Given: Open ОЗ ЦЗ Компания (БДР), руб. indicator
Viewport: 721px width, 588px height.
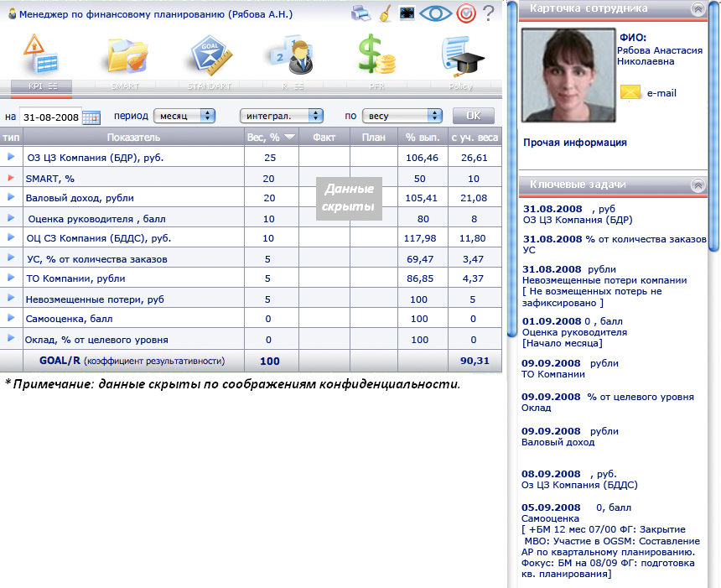Looking at the screenshot, I should click(96, 158).
